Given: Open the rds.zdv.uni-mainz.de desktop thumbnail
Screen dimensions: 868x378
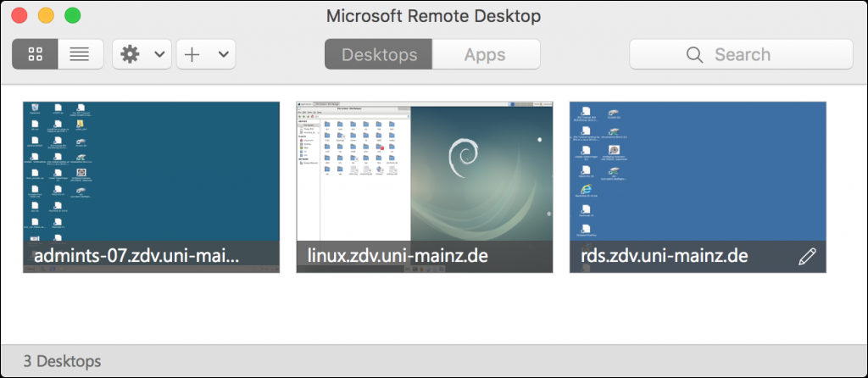Looking at the screenshot, I should tap(698, 187).
